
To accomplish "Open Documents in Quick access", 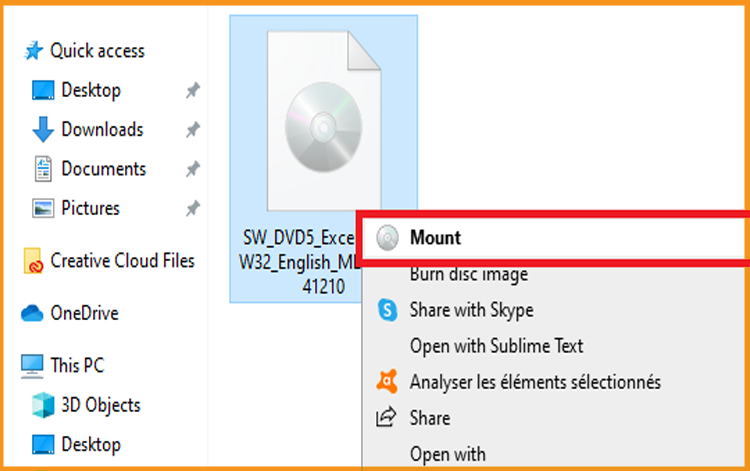I will point(103,169).
